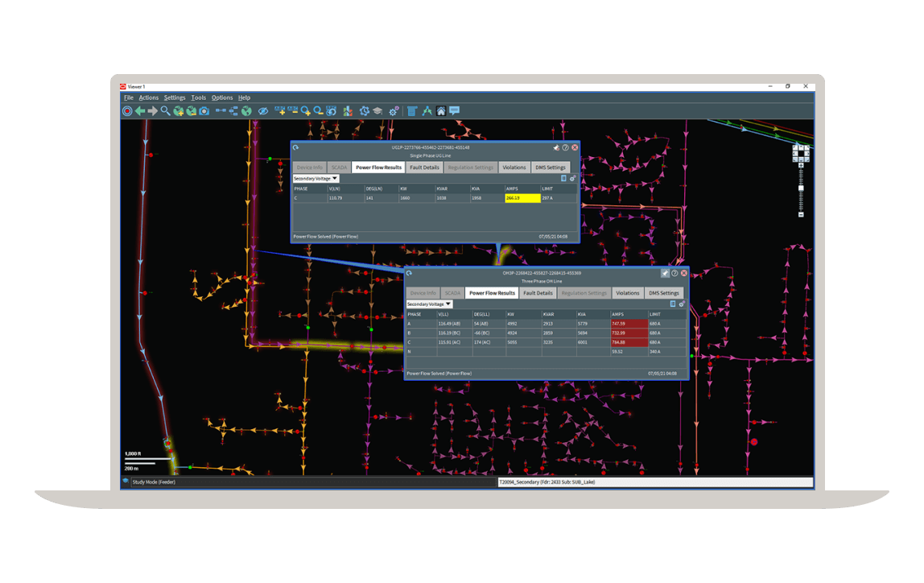Click the map pan direction pad
924x583 pixels.
tap(801, 153)
